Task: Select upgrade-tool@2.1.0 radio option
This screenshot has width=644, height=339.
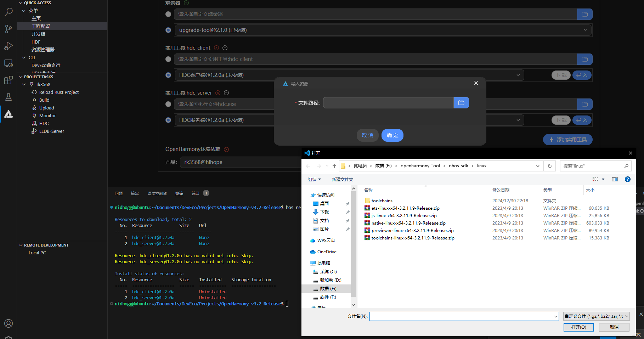Action: [168, 30]
